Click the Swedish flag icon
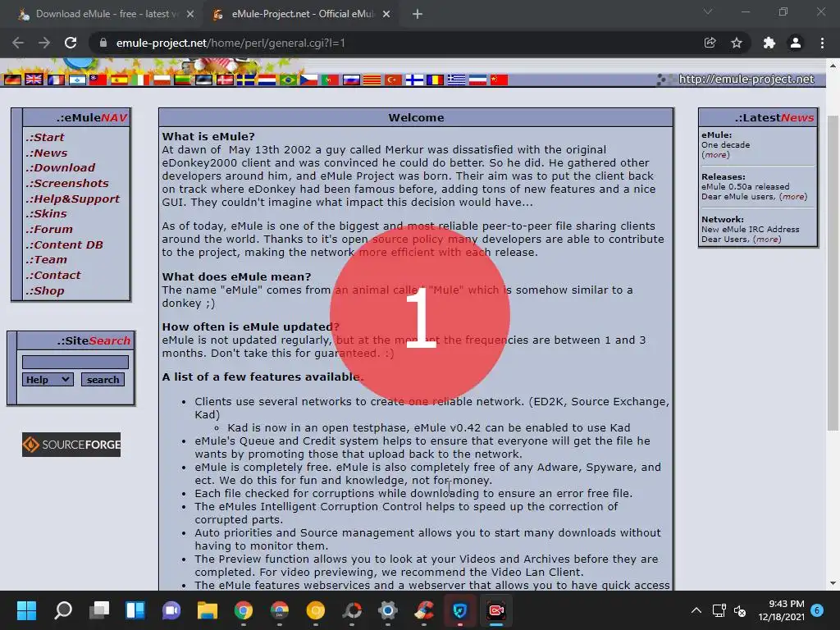This screenshot has height=630, width=840. point(246,80)
